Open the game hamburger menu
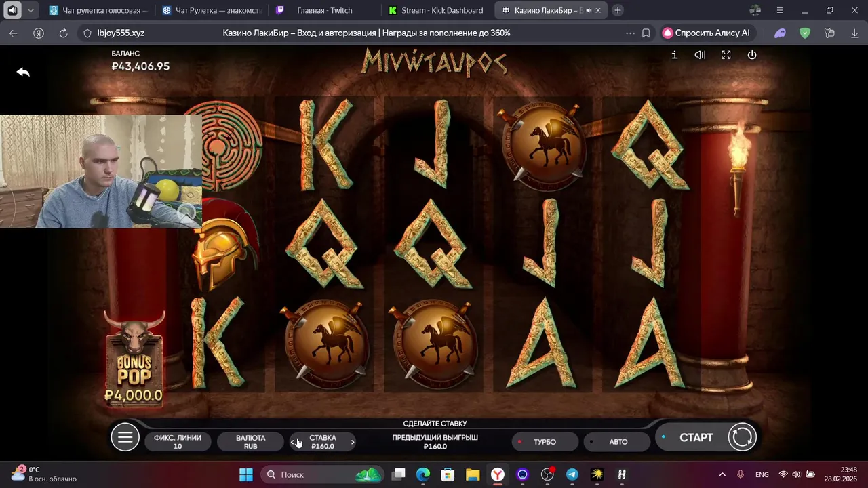This screenshot has width=868, height=488. click(x=125, y=437)
